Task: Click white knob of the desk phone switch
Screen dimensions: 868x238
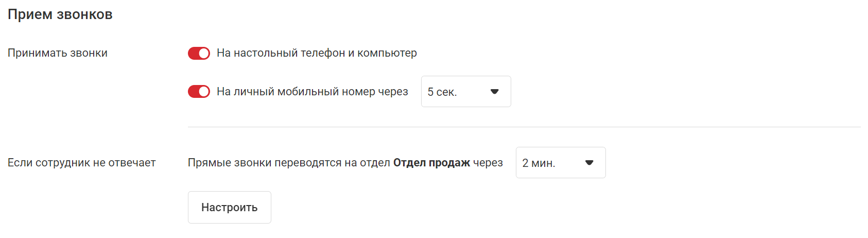Action: click(x=204, y=54)
